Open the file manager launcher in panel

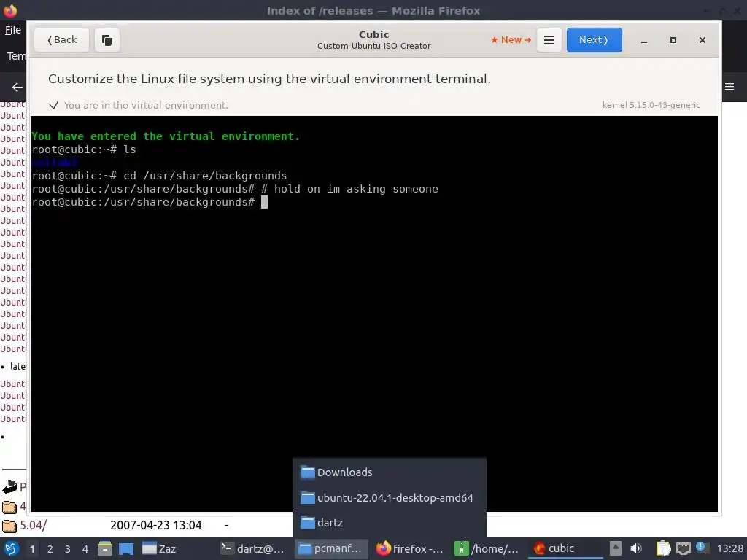pos(105,548)
